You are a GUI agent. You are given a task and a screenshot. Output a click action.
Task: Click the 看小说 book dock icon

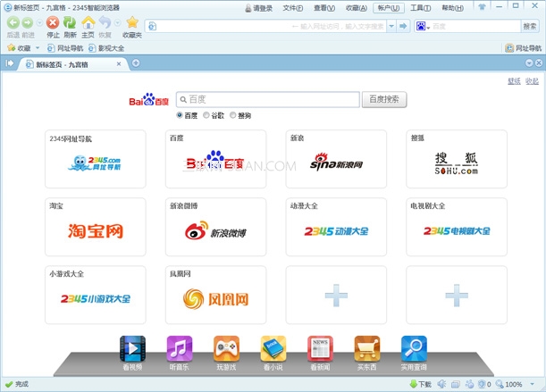point(273,348)
